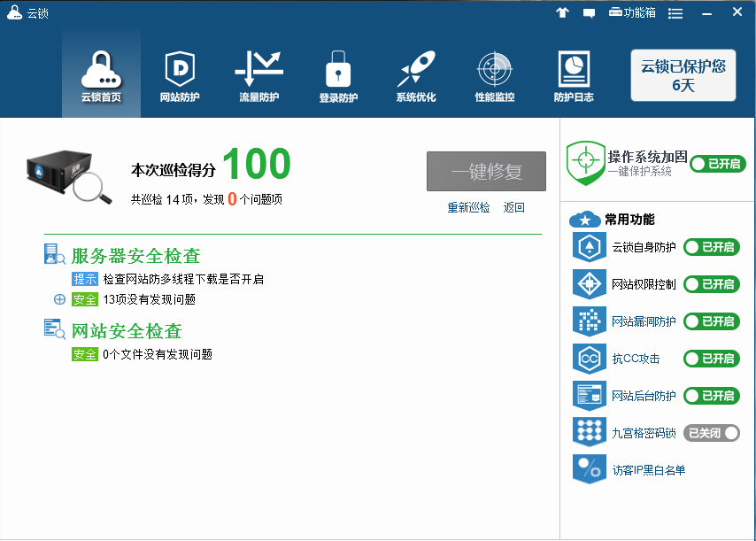Click the 网站安全检查 heading

click(x=127, y=331)
